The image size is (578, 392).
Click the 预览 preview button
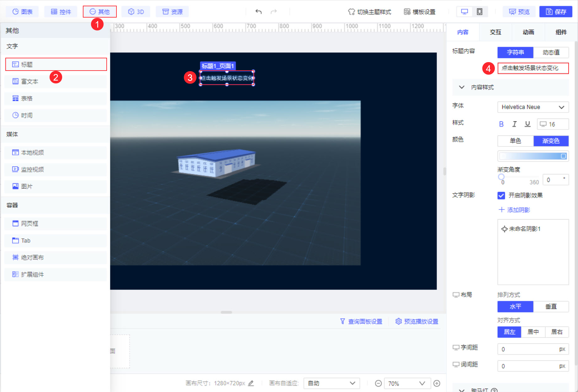519,12
